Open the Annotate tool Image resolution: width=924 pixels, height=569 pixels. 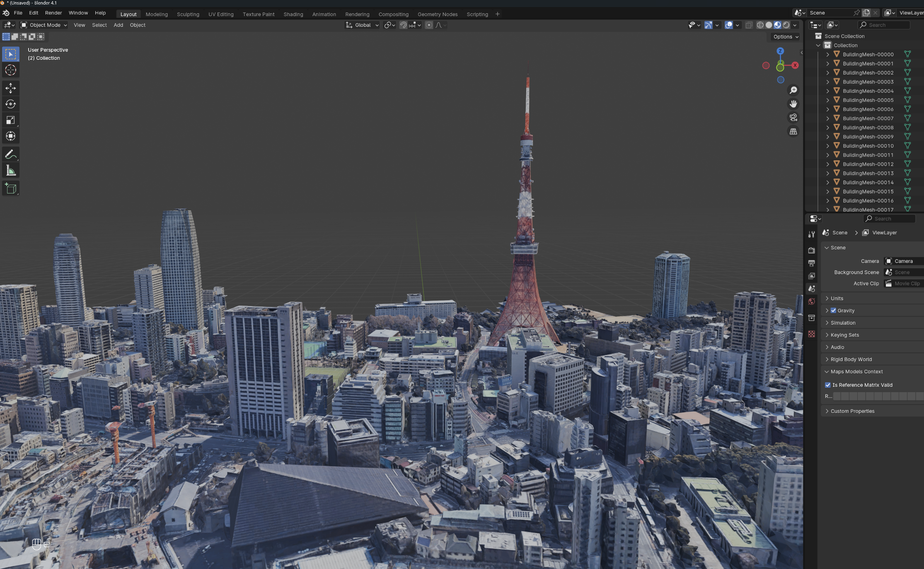pyautogui.click(x=11, y=154)
